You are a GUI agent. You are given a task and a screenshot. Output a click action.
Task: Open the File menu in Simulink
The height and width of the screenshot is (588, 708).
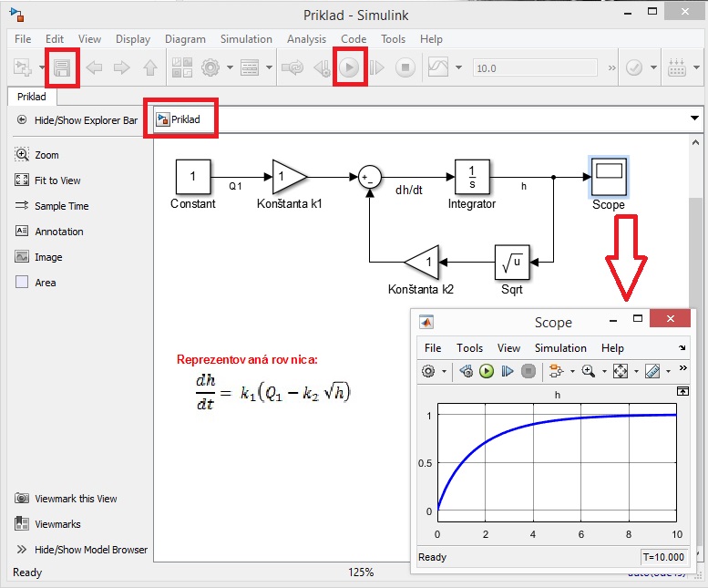(23, 39)
